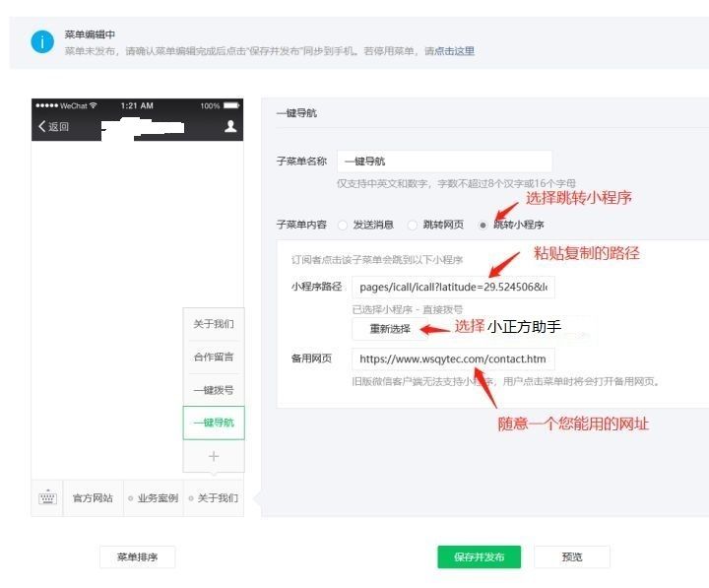Open the 关于我们 submenu item
The image size is (709, 588).
(x=214, y=324)
